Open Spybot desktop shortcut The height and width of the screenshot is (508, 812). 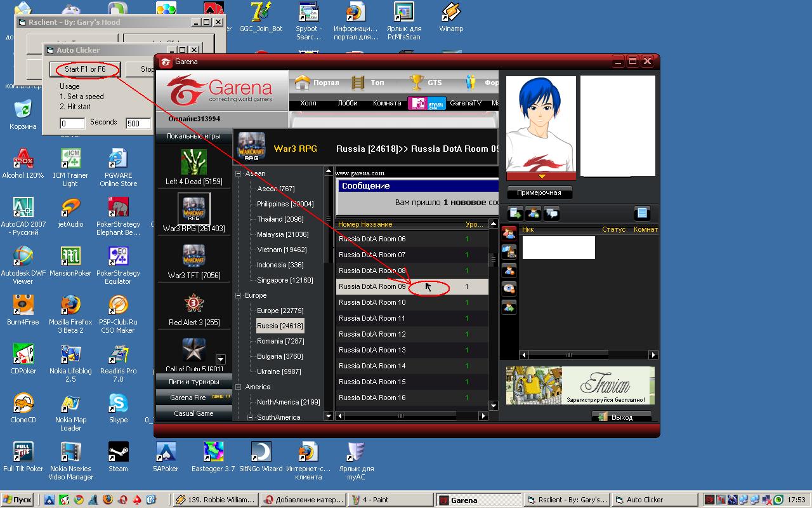(x=308, y=21)
